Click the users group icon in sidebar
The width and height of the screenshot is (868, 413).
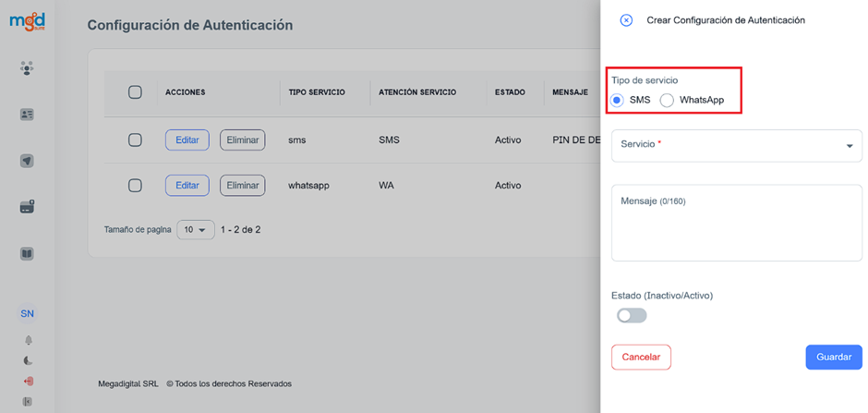point(27,68)
